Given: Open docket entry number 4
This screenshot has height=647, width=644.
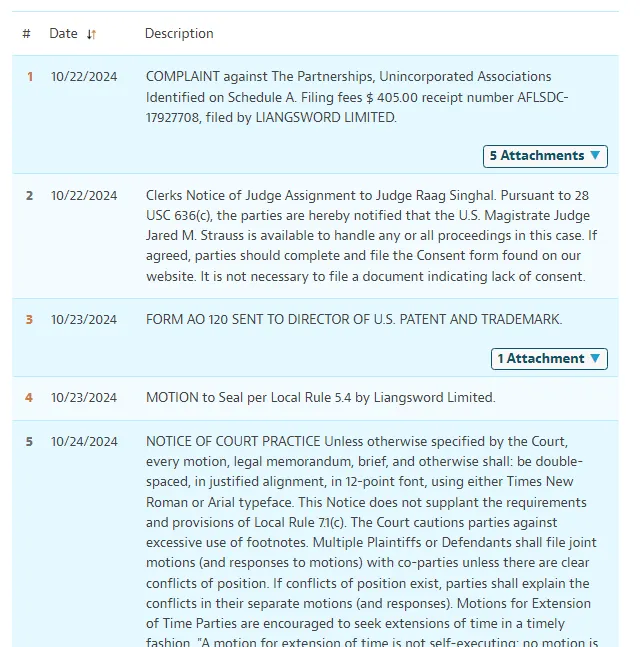Looking at the screenshot, I should [x=29, y=398].
